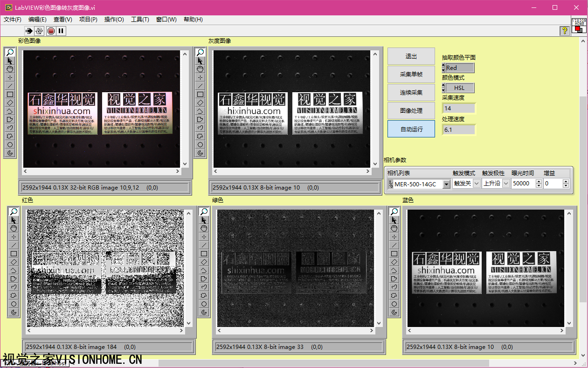Open the 窗口(W) menu
The height and width of the screenshot is (368, 588).
[166, 20]
